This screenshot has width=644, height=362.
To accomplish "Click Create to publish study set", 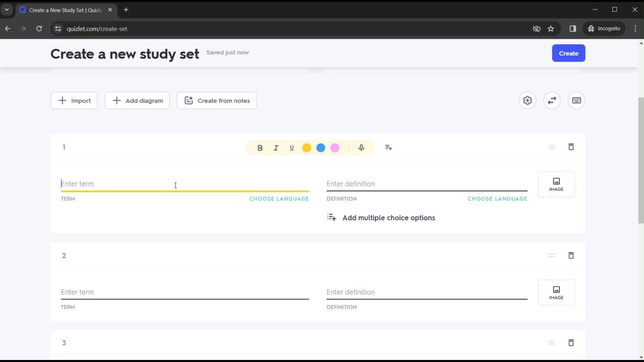I will click(x=569, y=53).
